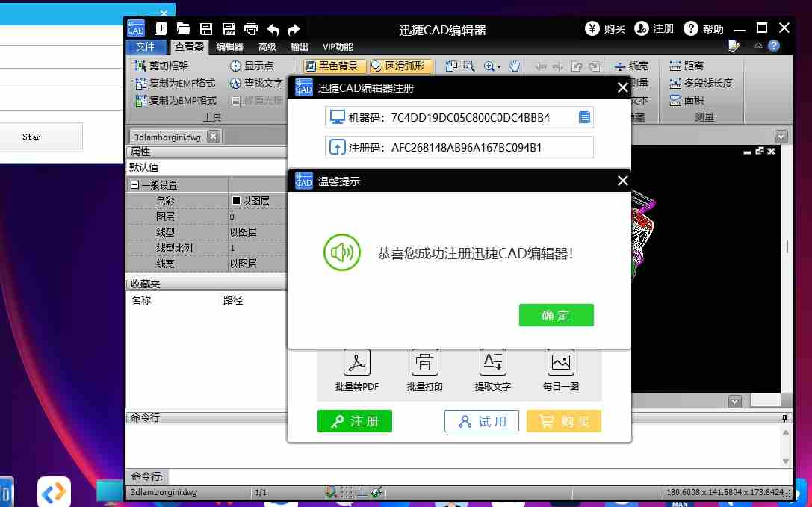Select the 距离 distance measure tool
The height and width of the screenshot is (507, 812).
tap(687, 66)
